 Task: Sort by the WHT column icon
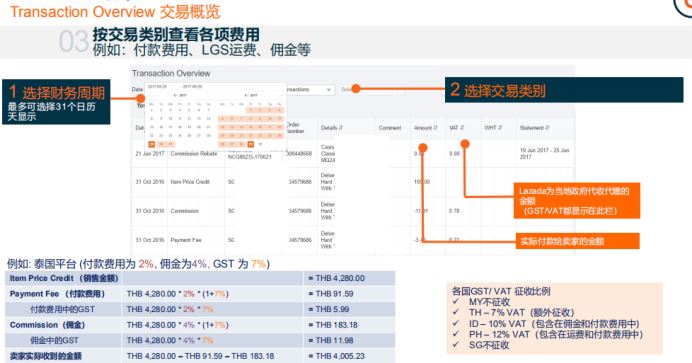500,127
